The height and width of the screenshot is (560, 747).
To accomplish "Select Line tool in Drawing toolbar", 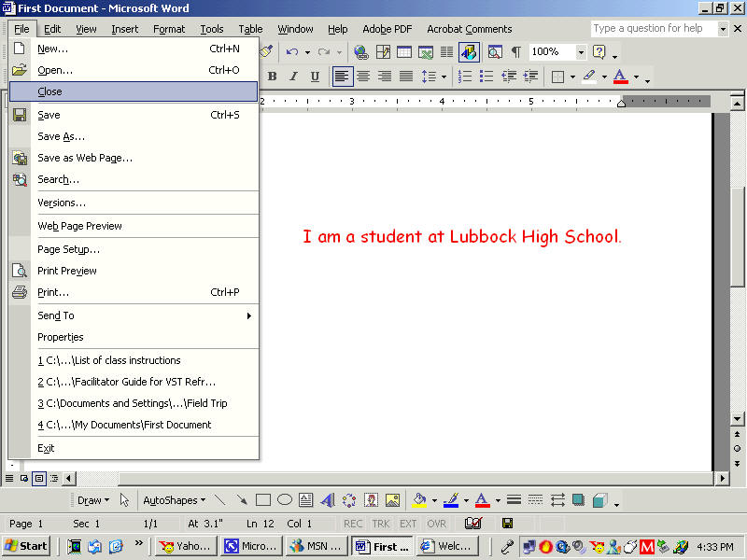I will point(219,500).
